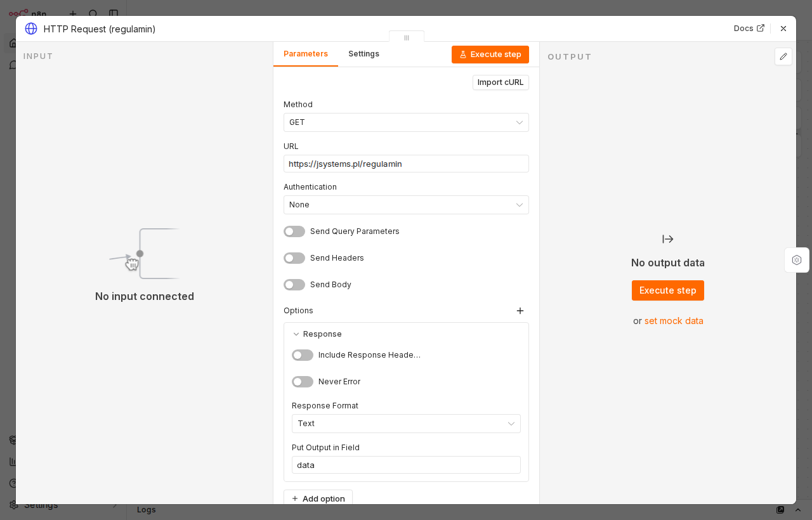Click the node title HTTP Request (regulamin)
This screenshot has height=520, width=812.
click(x=100, y=29)
